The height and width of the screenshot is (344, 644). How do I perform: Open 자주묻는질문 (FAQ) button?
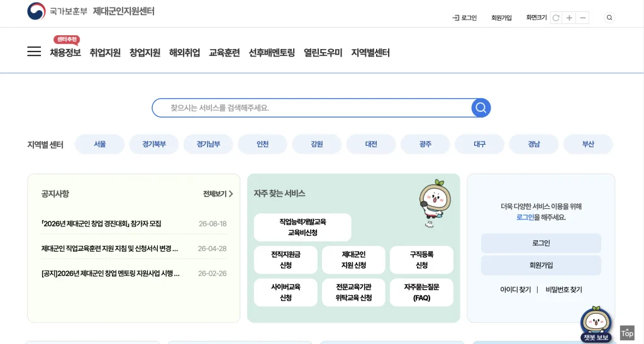pos(421,292)
